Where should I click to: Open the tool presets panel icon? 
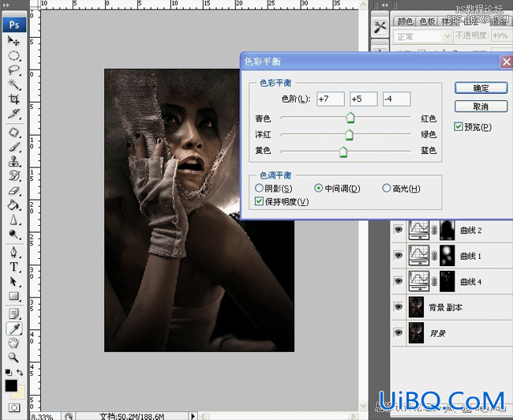[x=380, y=27]
